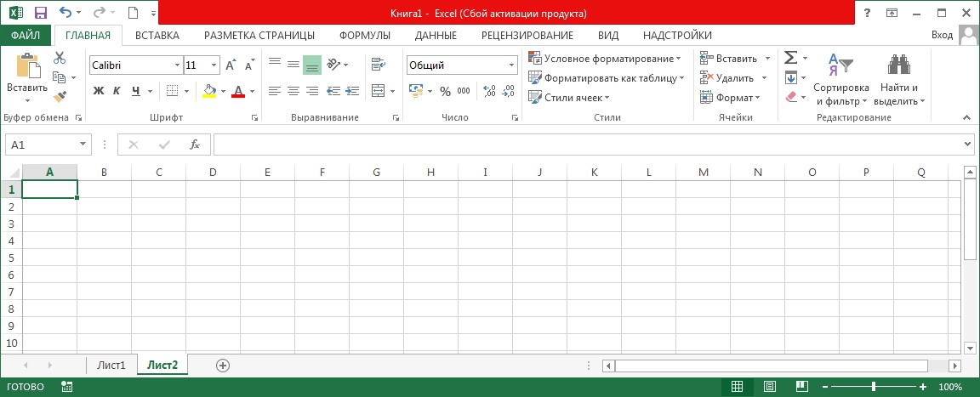
Task: Toggle italic К formatting
Action: (x=117, y=91)
